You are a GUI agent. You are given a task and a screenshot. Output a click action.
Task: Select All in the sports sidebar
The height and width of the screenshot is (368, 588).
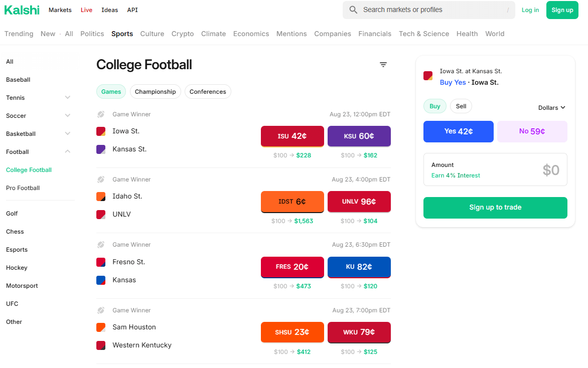[10, 62]
